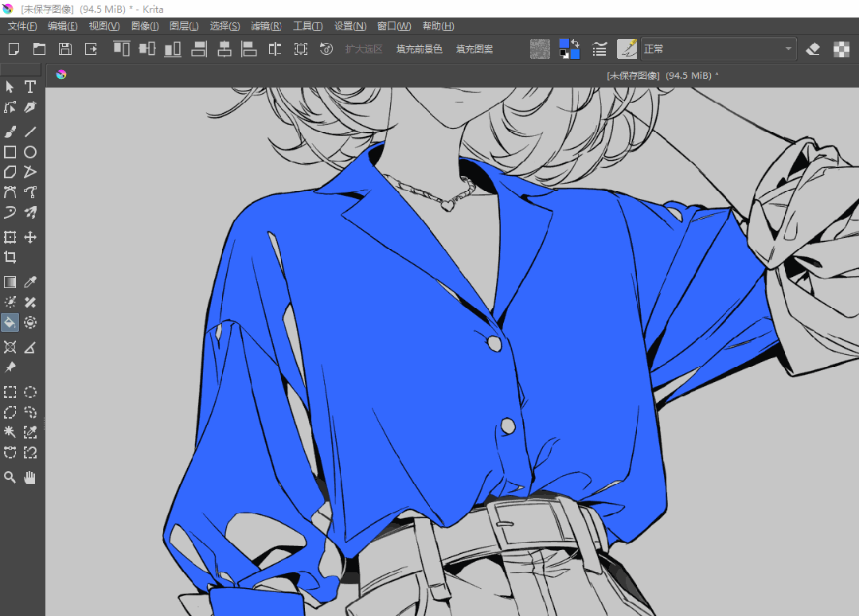Select the Edit Shapes tool
Viewport: 859px width, 616px height.
(10, 107)
